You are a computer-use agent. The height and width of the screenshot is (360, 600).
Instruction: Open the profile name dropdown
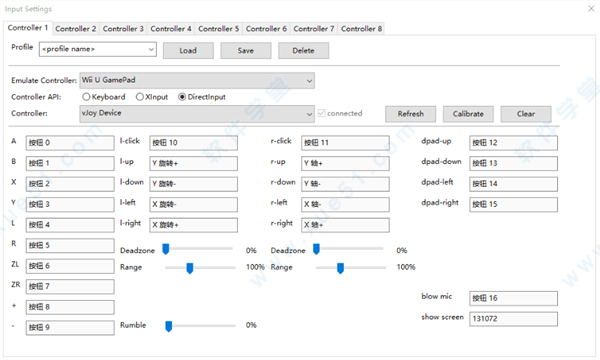[x=98, y=49]
